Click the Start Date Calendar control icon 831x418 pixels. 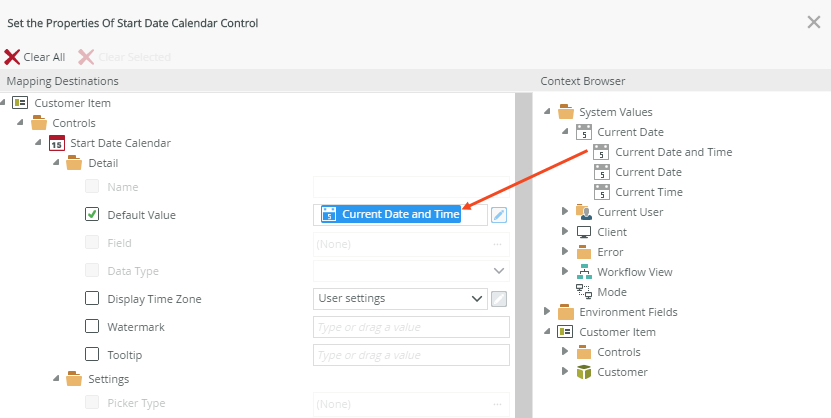[x=57, y=143]
